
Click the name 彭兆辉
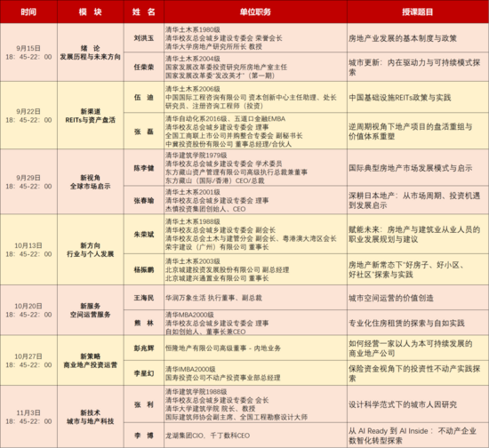pos(144,348)
